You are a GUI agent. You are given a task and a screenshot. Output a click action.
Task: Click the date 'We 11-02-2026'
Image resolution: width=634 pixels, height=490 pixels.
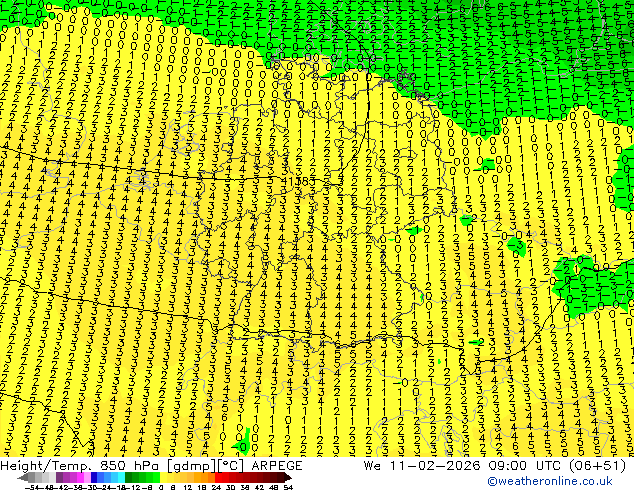[423, 466]
